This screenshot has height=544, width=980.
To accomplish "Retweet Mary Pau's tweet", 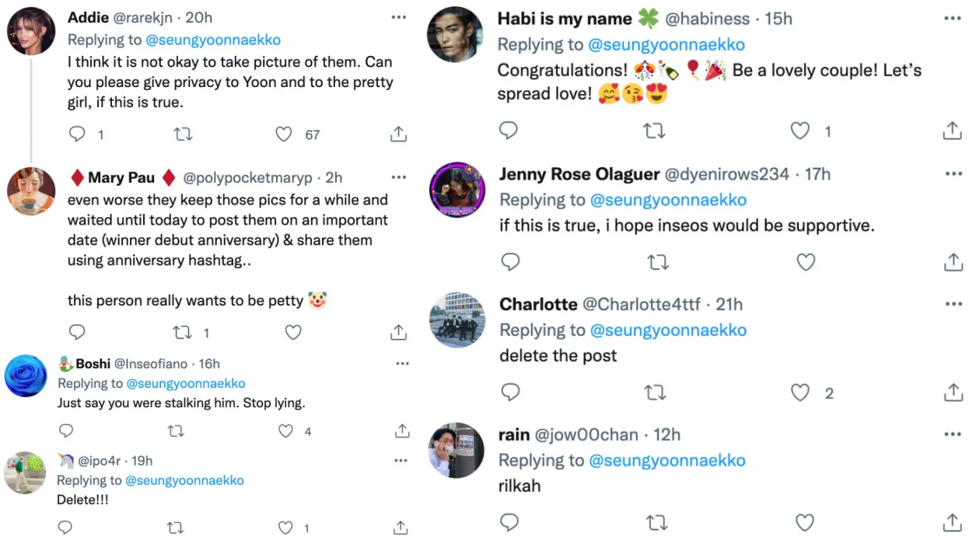I will click(183, 333).
